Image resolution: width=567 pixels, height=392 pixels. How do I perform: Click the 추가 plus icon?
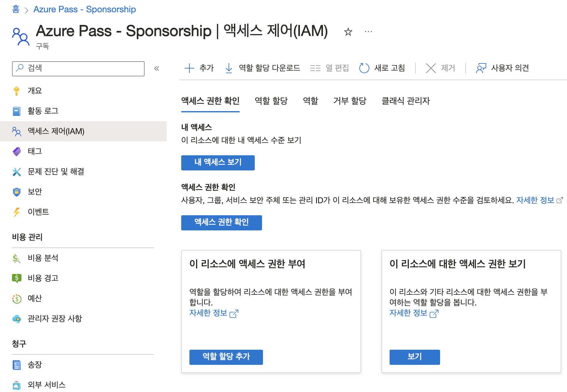[x=189, y=68]
